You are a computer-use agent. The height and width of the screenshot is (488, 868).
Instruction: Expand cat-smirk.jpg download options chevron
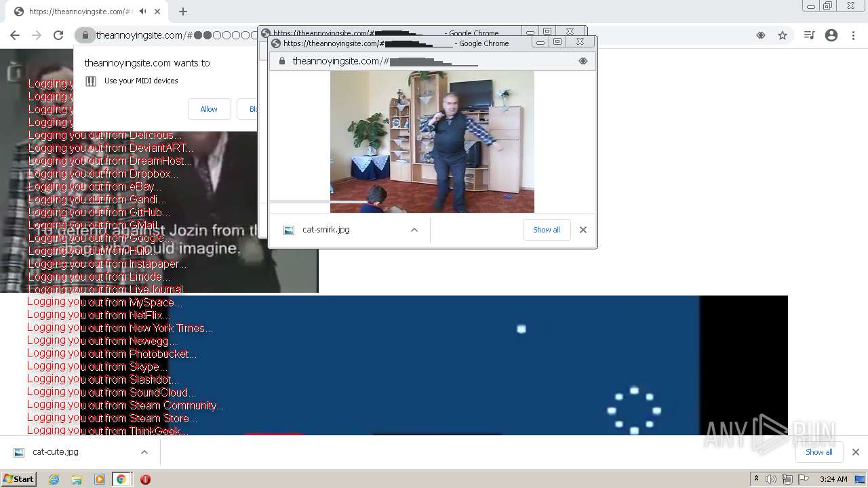tap(414, 230)
